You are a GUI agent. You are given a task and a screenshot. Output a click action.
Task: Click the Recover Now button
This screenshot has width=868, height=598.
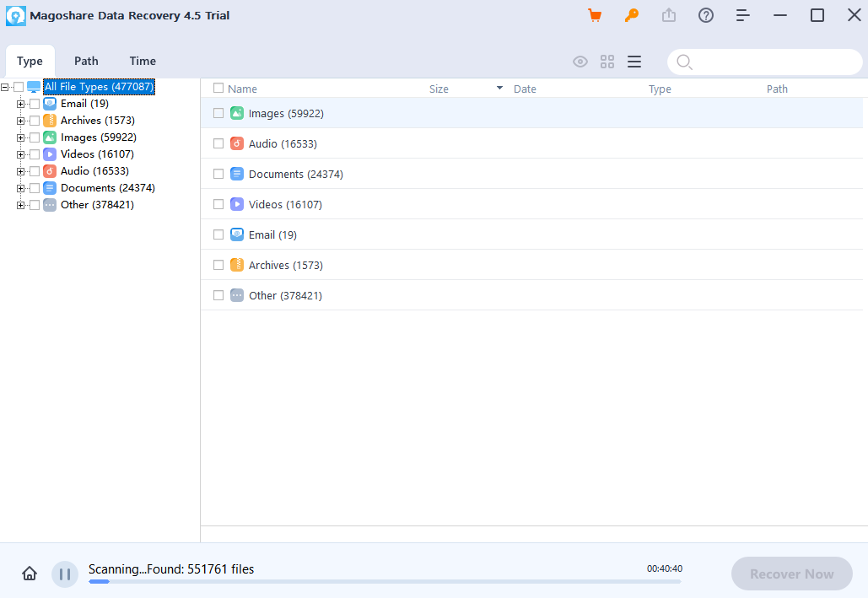tap(791, 574)
